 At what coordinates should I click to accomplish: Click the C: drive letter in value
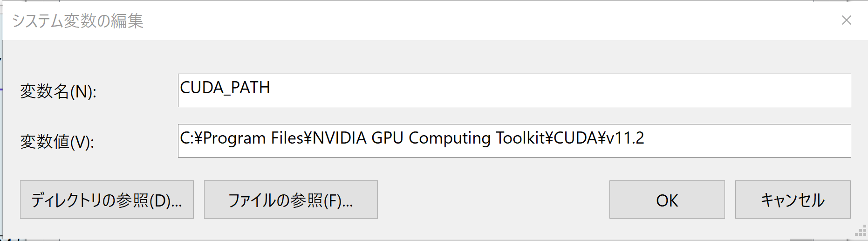click(186, 138)
